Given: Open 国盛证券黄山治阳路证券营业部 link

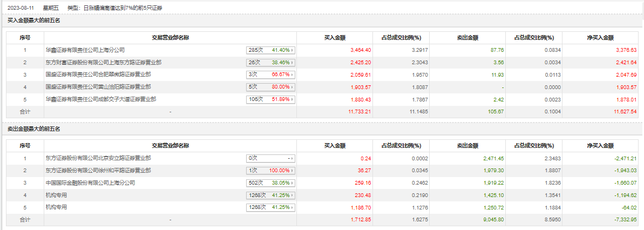Looking at the screenshot, I should point(98,87).
